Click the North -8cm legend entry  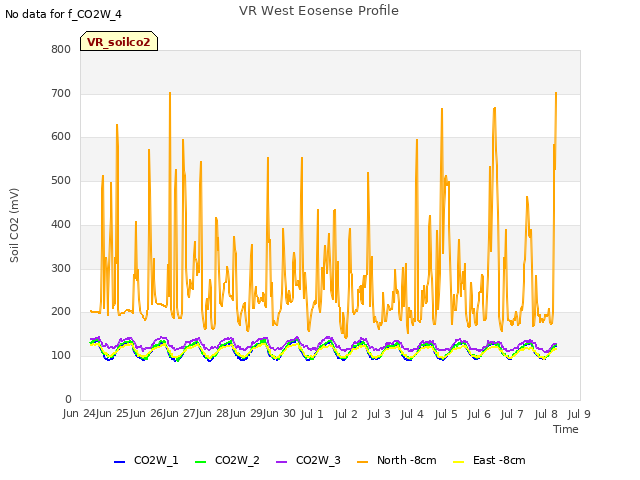[x=396, y=460]
